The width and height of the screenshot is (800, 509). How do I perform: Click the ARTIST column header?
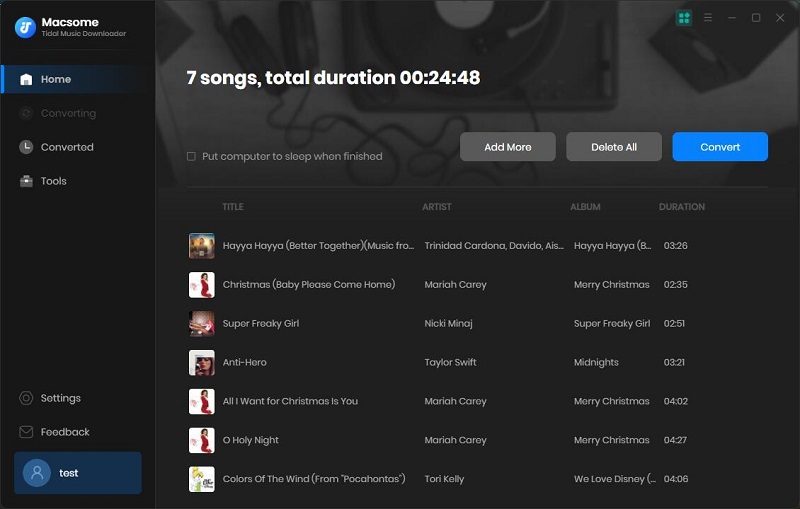click(437, 207)
